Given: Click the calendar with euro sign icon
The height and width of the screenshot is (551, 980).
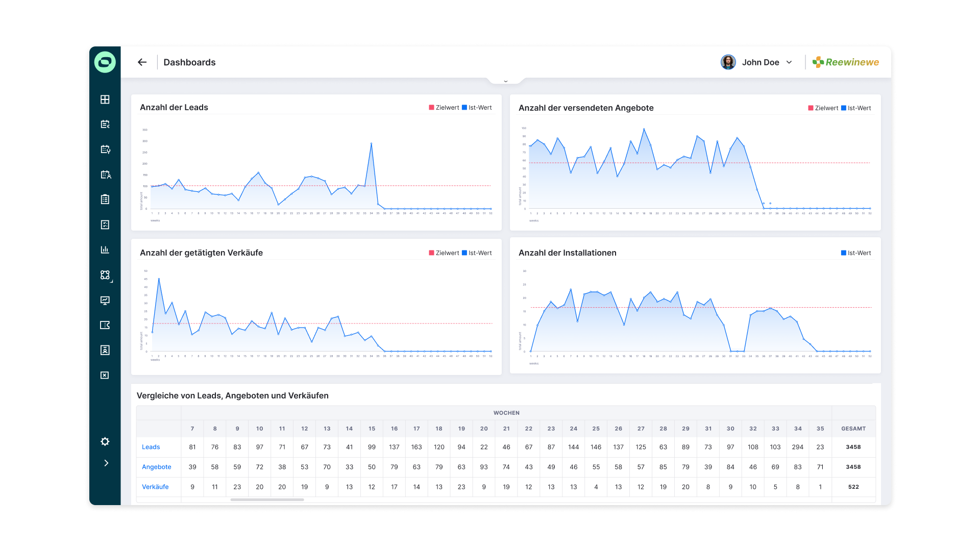Looking at the screenshot, I should [x=105, y=124].
